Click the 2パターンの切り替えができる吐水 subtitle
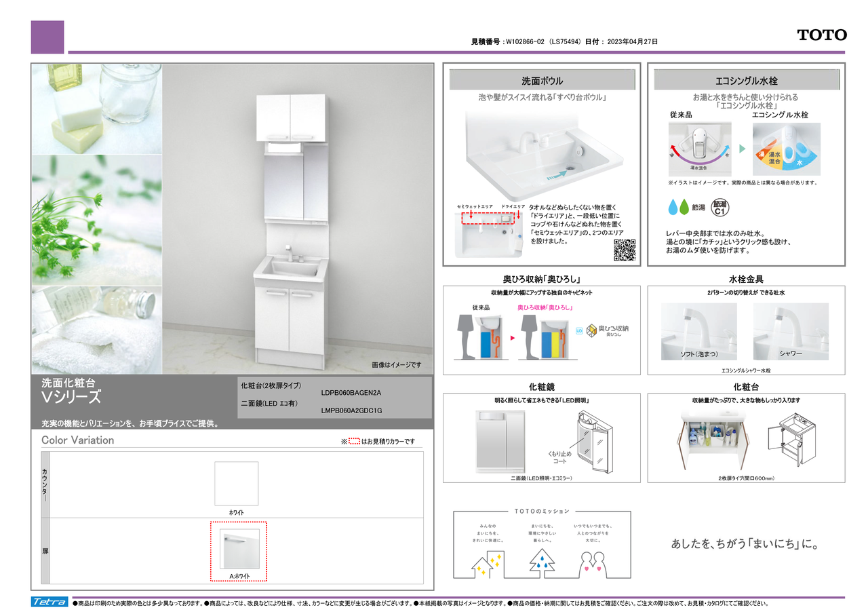868x614 pixels. 746,292
